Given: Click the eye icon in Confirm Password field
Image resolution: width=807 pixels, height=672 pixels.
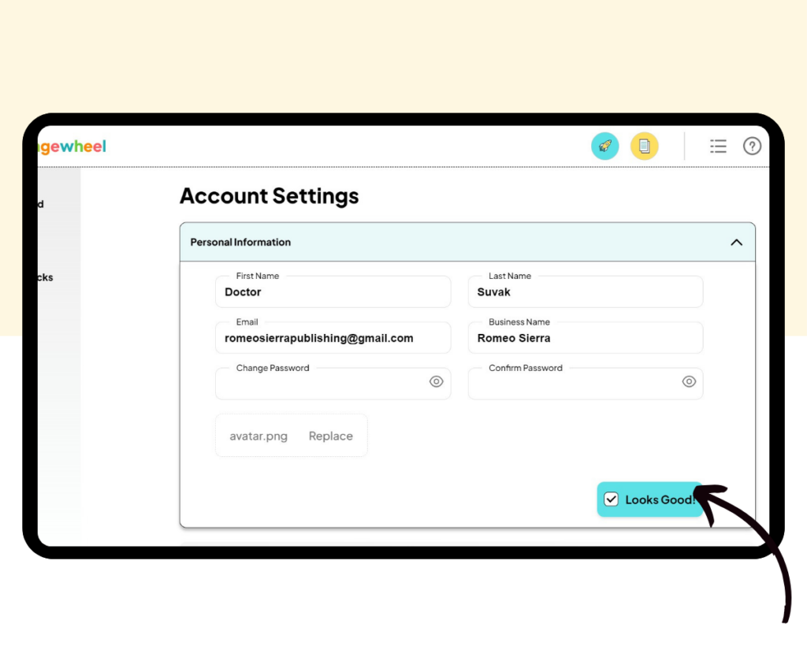Looking at the screenshot, I should (x=689, y=382).
